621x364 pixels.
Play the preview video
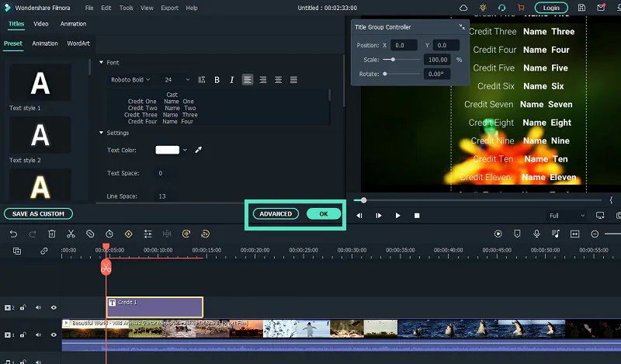click(397, 216)
